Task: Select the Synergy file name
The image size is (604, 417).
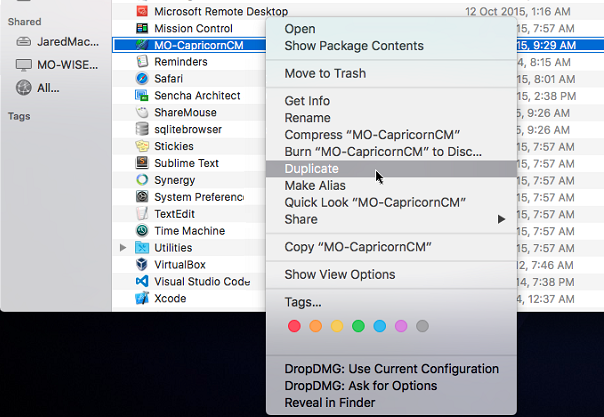Action: pos(174,180)
